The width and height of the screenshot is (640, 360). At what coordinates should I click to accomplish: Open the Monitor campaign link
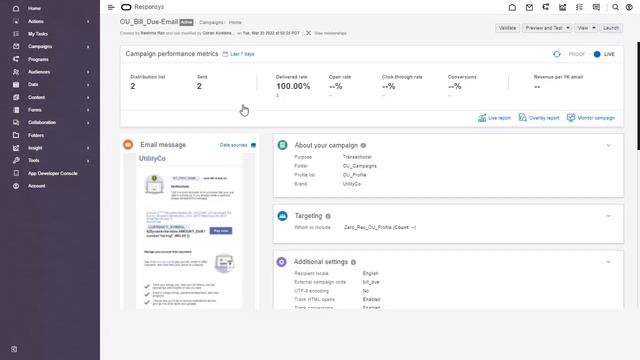point(591,118)
